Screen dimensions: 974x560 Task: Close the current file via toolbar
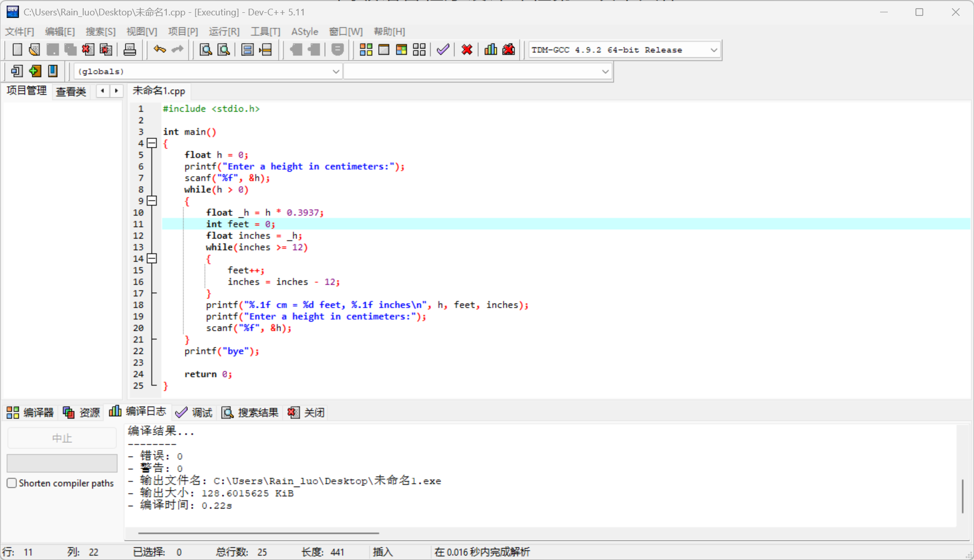pyautogui.click(x=88, y=50)
